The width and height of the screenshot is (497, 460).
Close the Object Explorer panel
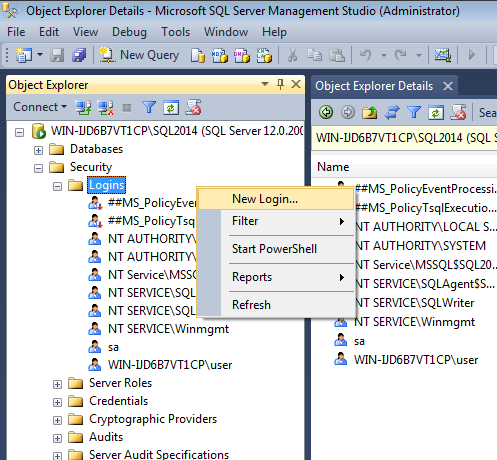pyautogui.click(x=296, y=84)
